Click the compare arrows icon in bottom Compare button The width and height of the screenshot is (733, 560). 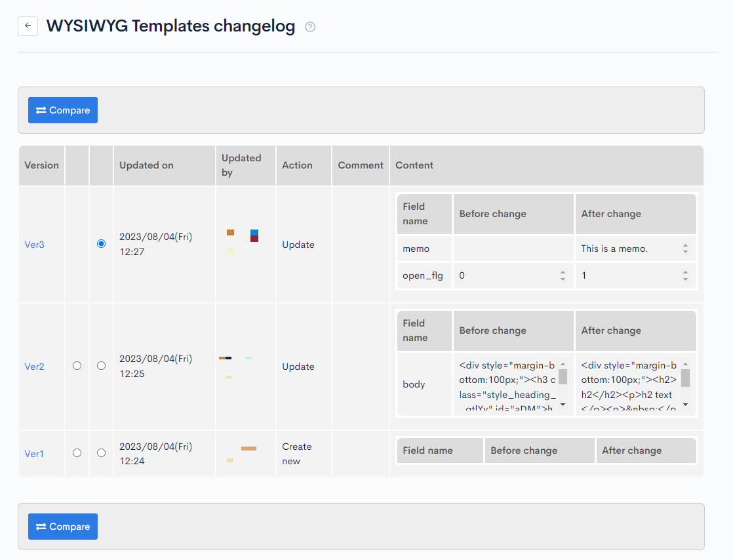(x=41, y=527)
